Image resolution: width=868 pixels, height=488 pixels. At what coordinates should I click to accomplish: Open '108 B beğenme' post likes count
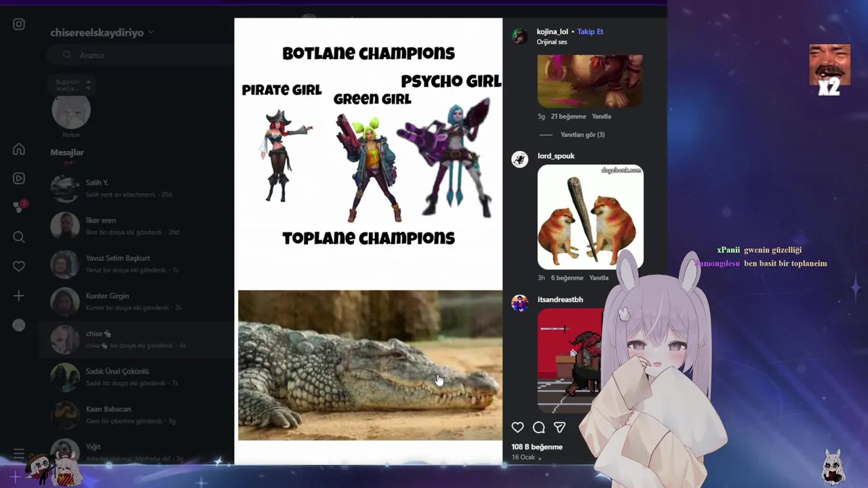point(537,447)
